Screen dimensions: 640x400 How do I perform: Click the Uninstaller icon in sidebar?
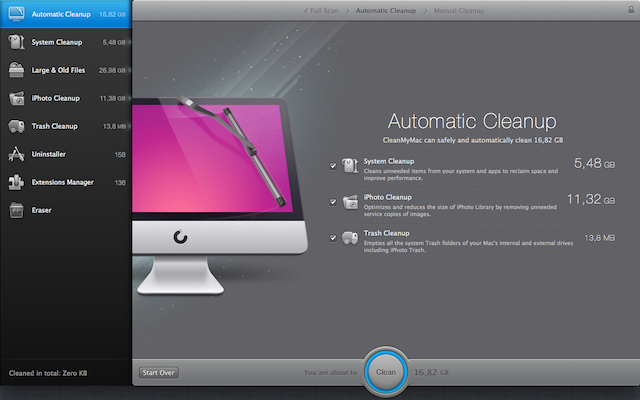(x=16, y=154)
